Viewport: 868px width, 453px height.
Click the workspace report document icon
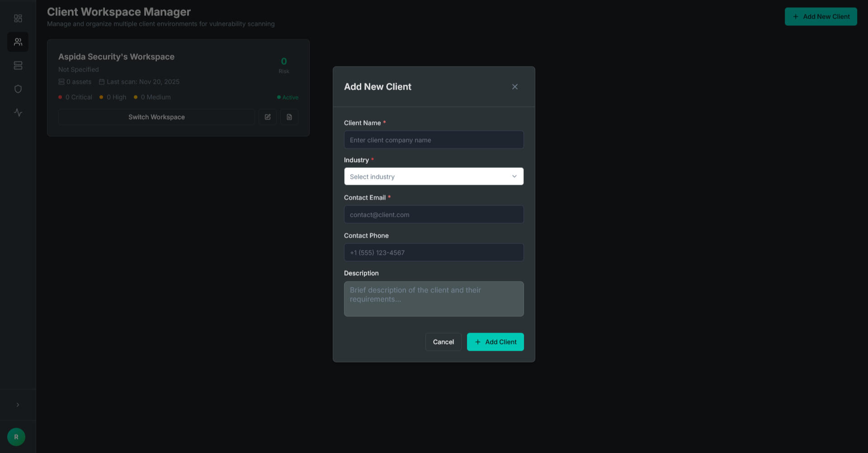[x=289, y=117]
